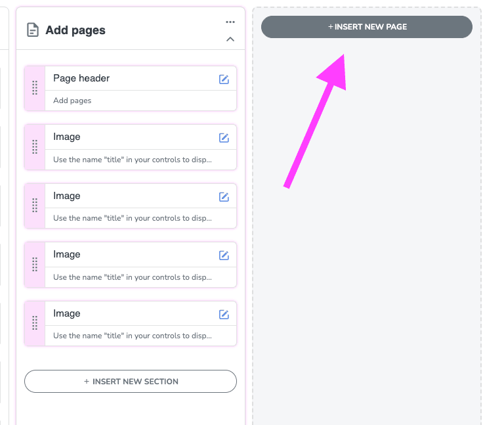
Task: Edit the first Image section
Action: tap(224, 138)
